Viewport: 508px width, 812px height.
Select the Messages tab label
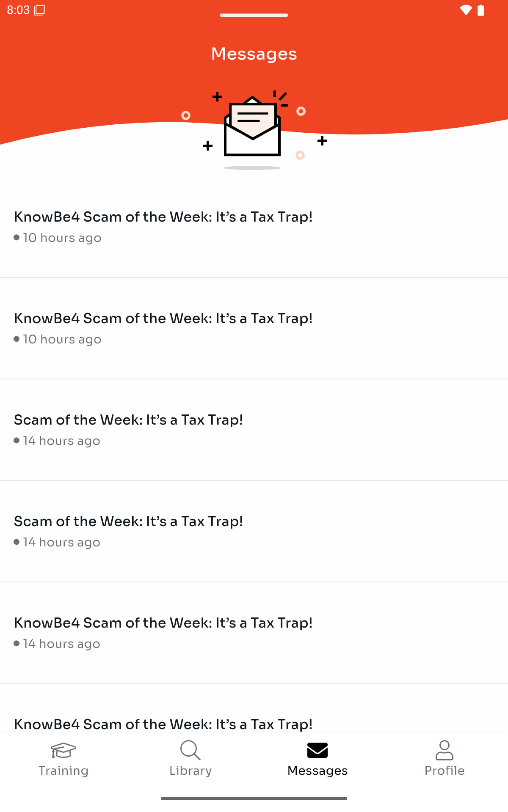[x=317, y=771]
